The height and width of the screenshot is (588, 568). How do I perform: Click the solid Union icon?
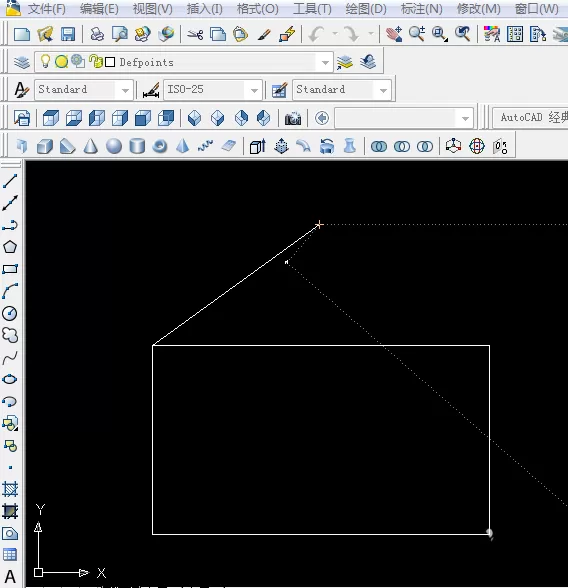(x=379, y=146)
